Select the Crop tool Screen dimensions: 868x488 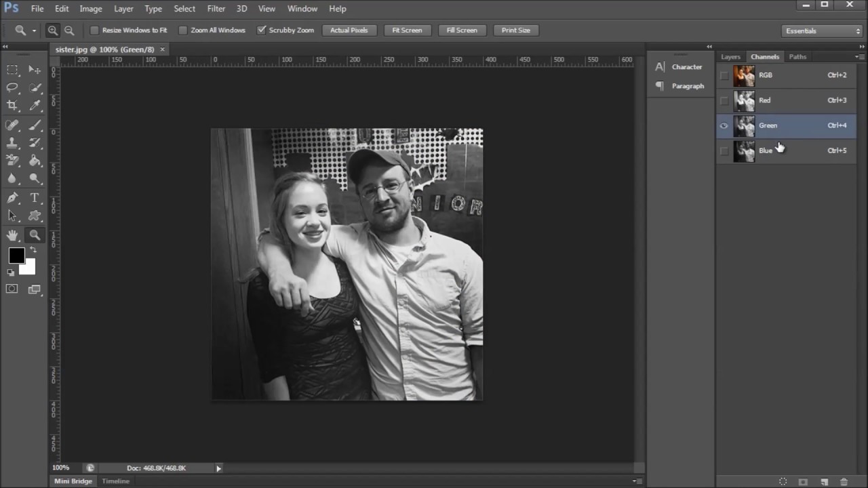12,105
